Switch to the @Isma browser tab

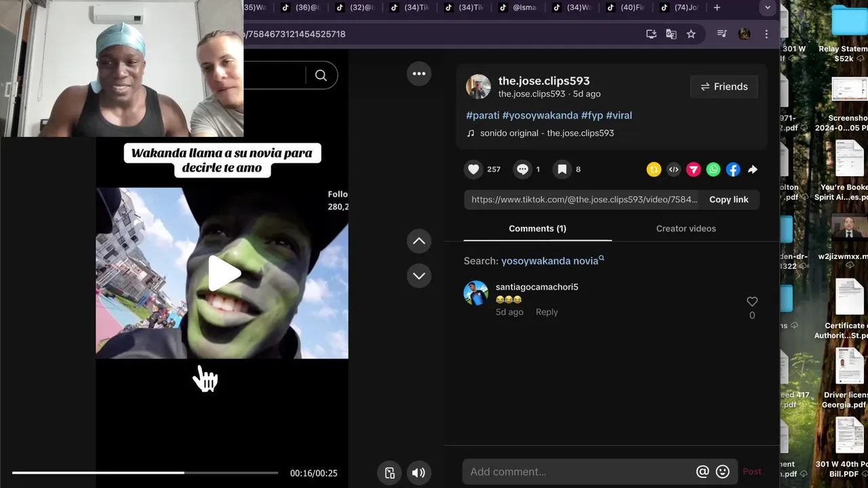[519, 7]
